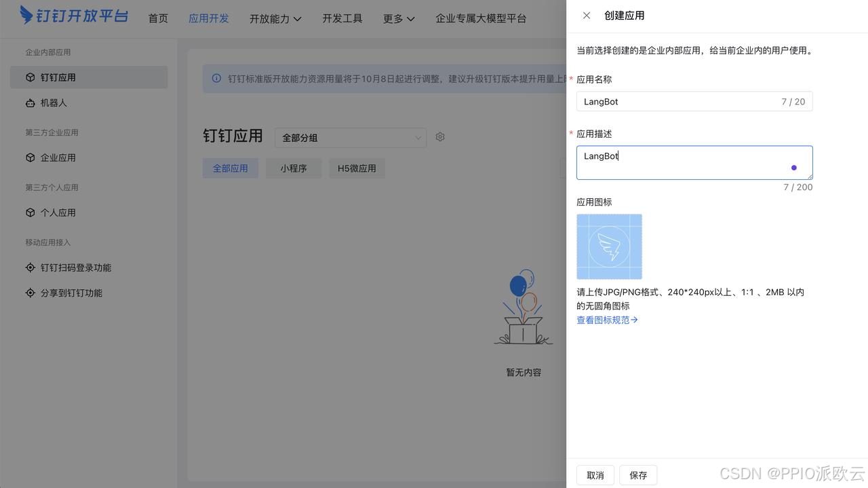Click inside the 应用描述 text field
Viewport: 868px width, 488px height.
click(x=694, y=162)
